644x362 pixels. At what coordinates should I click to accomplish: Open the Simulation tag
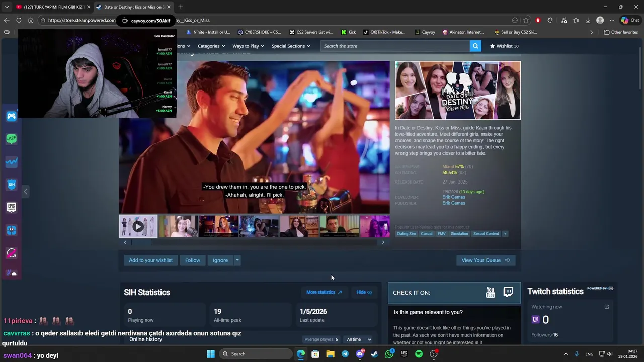[x=459, y=234]
